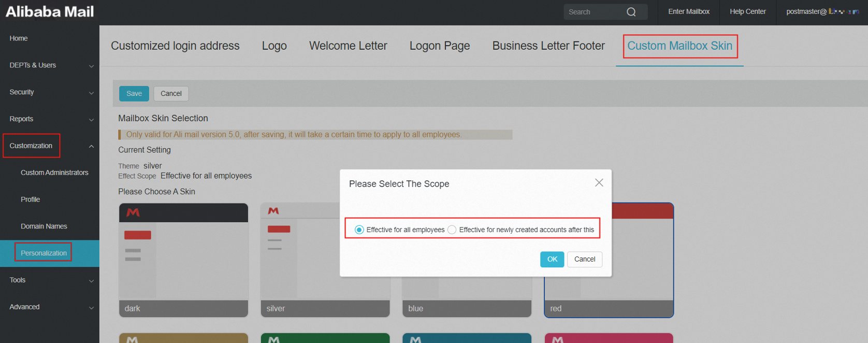Expand the Security section chevron
The width and height of the screenshot is (868, 343).
(x=91, y=93)
